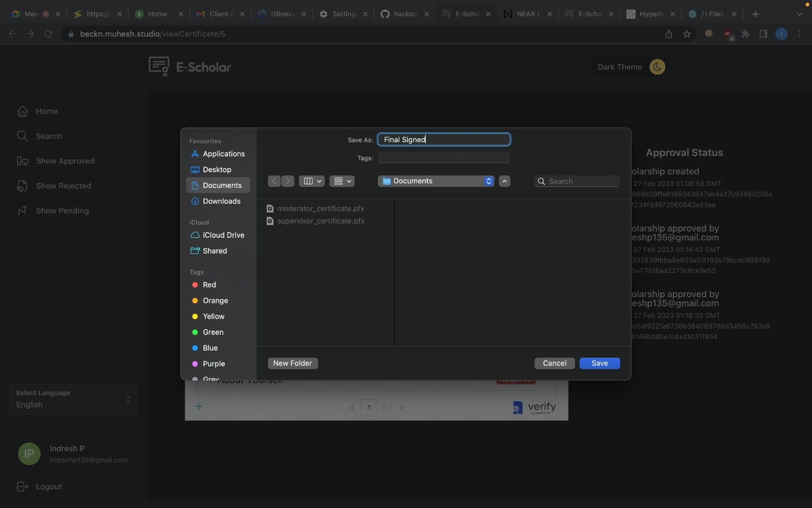
Task: Click the page number field in viewer
Action: (x=369, y=407)
